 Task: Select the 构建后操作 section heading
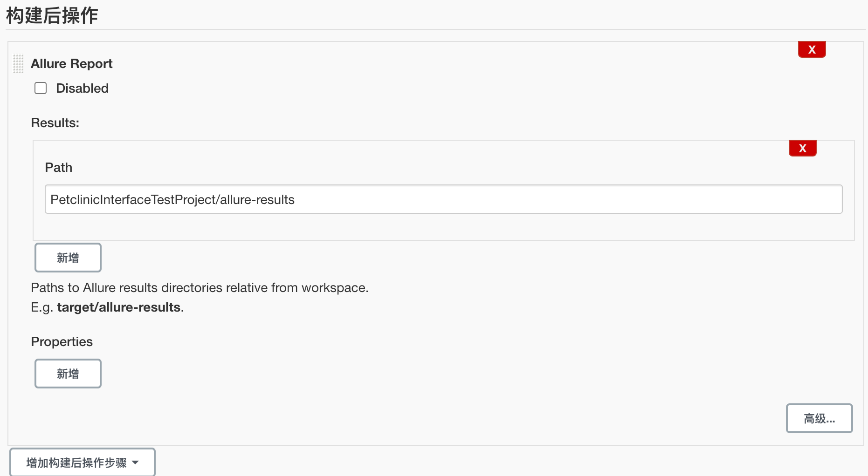[x=52, y=15]
